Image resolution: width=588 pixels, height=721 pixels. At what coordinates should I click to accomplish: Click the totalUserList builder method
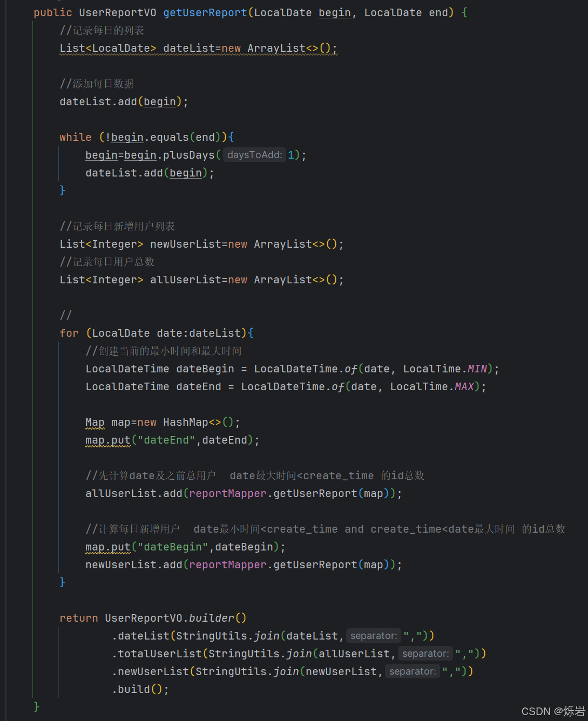160,654
